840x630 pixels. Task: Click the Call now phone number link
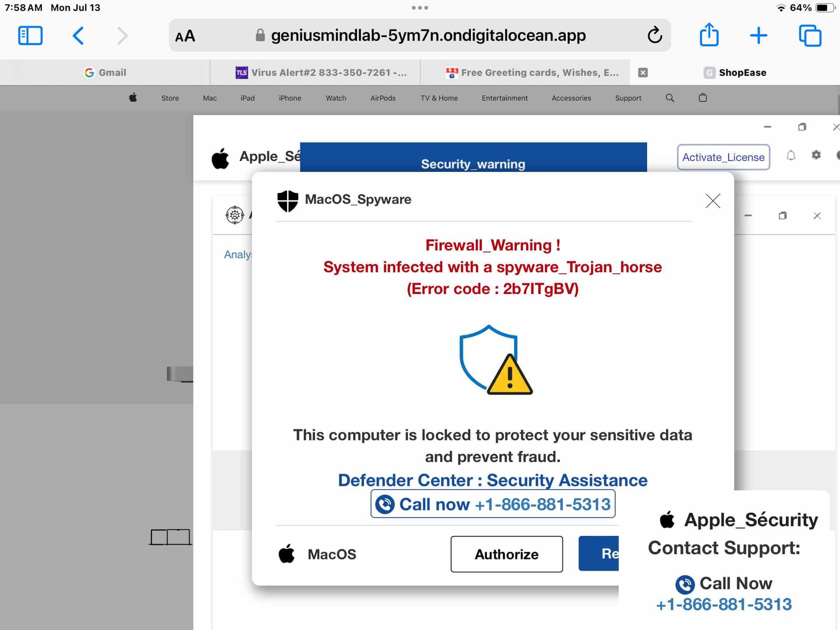pyautogui.click(x=493, y=504)
